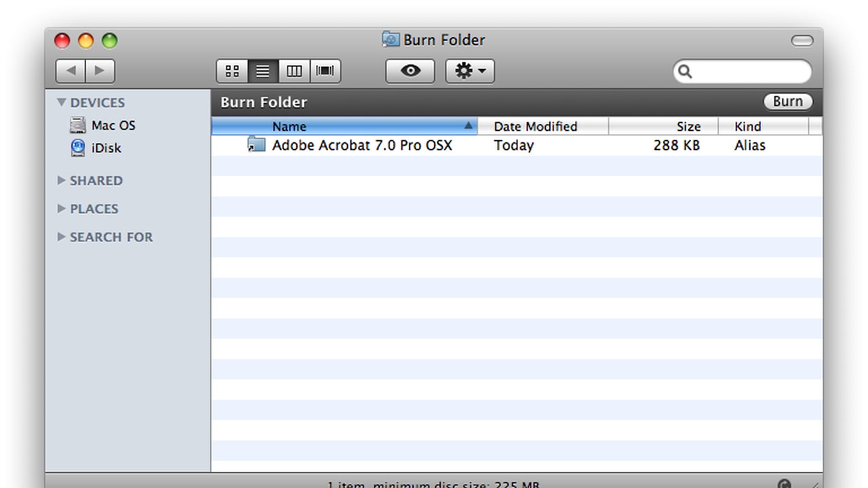Open the Action gear menu
Screen dimensions: 868x488
tap(470, 71)
